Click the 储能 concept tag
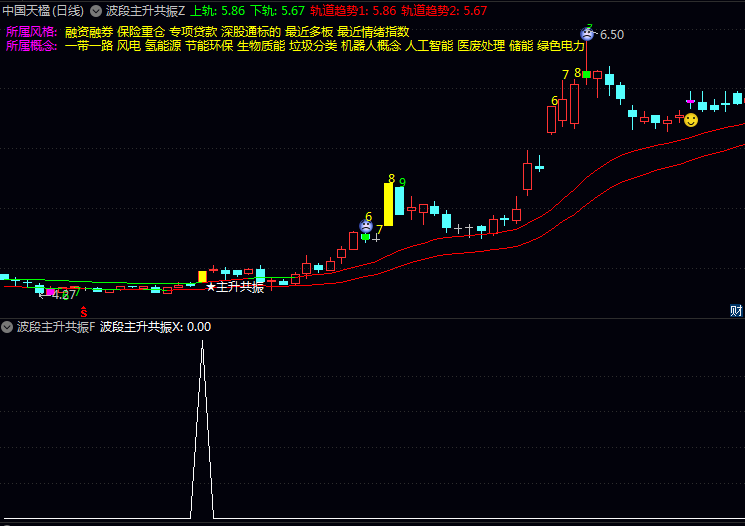 click(521, 46)
